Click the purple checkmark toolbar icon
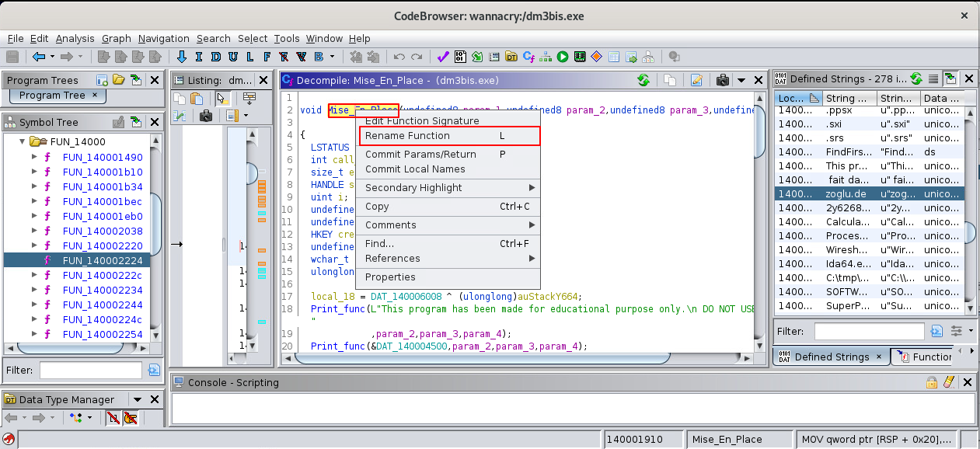980x449 pixels. [x=443, y=57]
